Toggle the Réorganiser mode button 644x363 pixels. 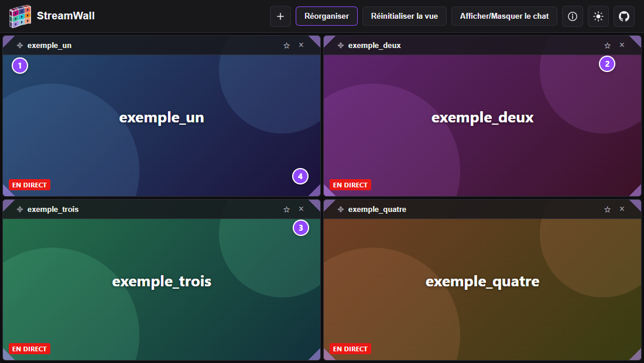327,16
